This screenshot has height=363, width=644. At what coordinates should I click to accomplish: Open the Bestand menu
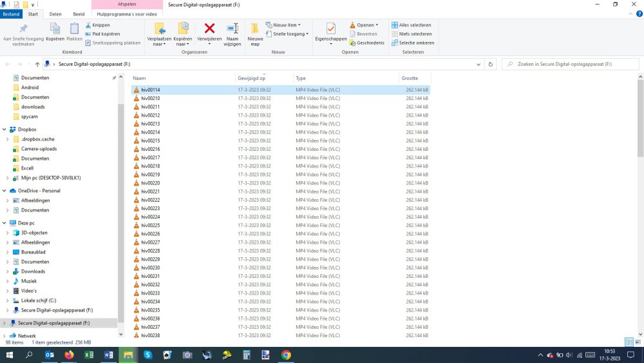point(11,14)
